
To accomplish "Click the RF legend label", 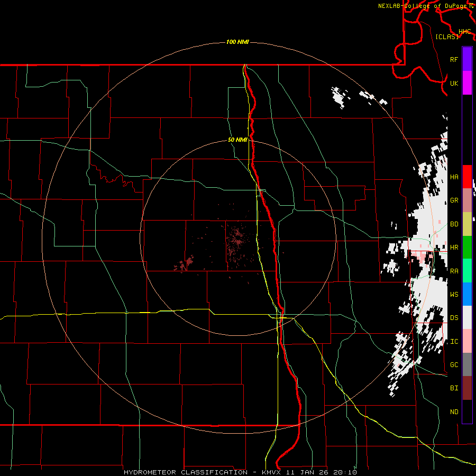I will [454, 59].
